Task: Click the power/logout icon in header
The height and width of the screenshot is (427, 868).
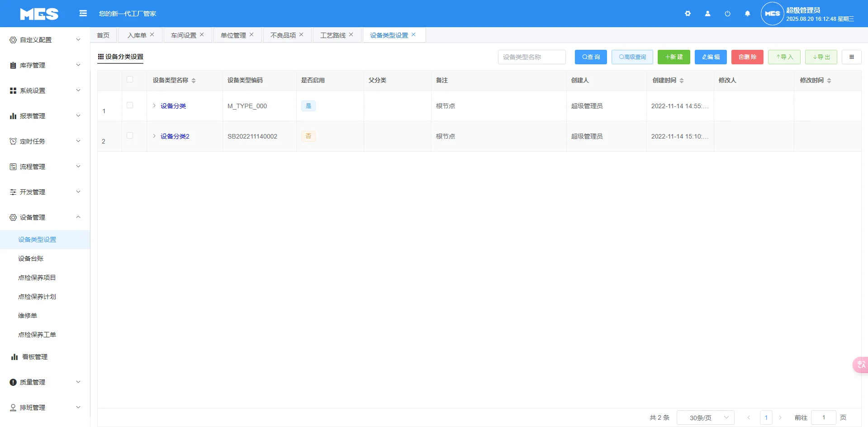Action: click(x=727, y=14)
